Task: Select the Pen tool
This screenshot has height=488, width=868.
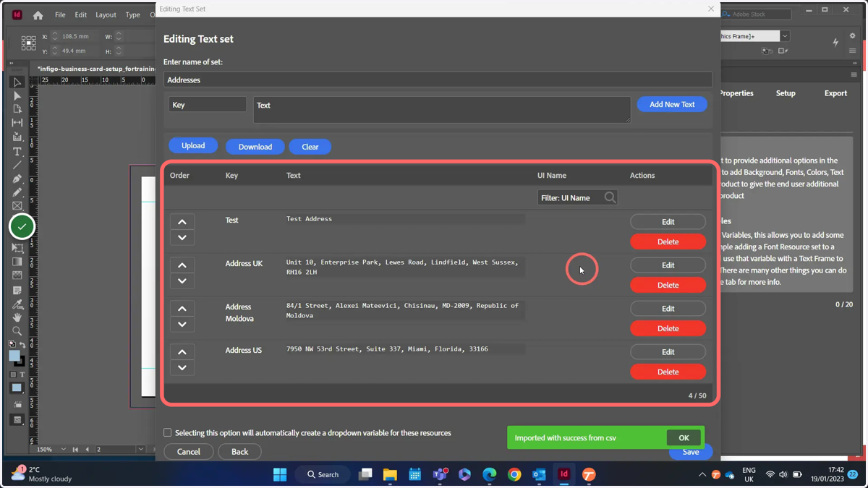Action: coord(17,179)
